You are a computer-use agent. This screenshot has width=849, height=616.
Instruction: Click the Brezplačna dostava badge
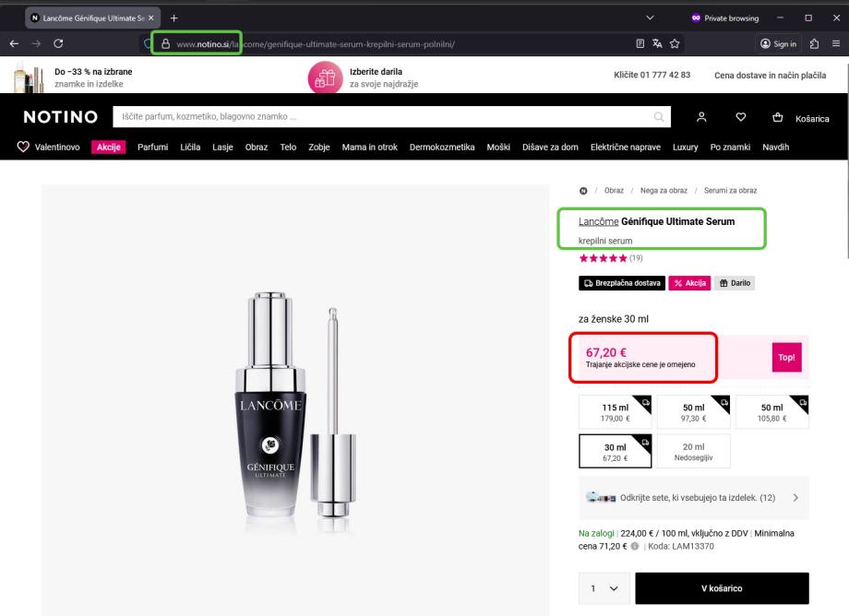[622, 283]
